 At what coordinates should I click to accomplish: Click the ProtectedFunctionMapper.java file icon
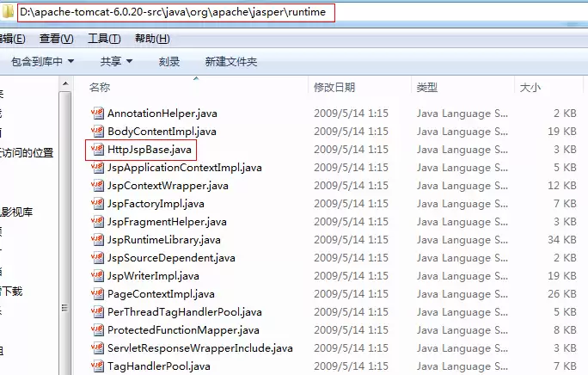click(97, 330)
